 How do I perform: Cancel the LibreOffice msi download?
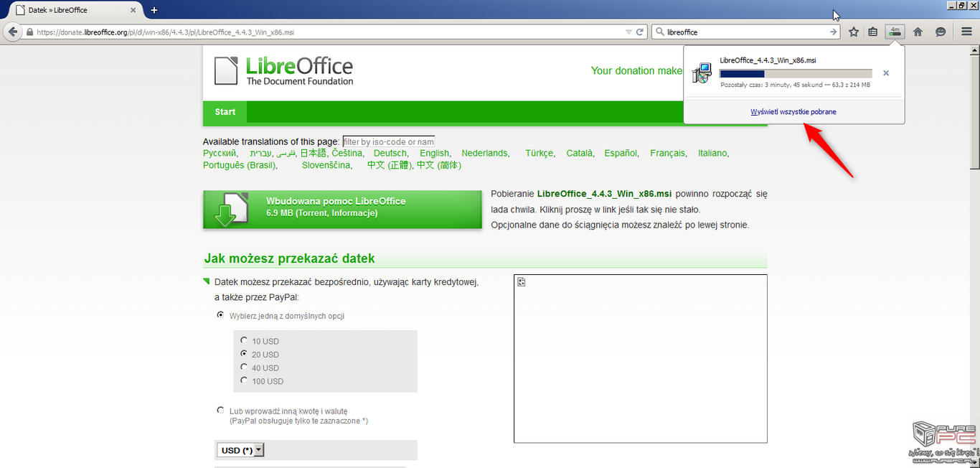(x=886, y=73)
